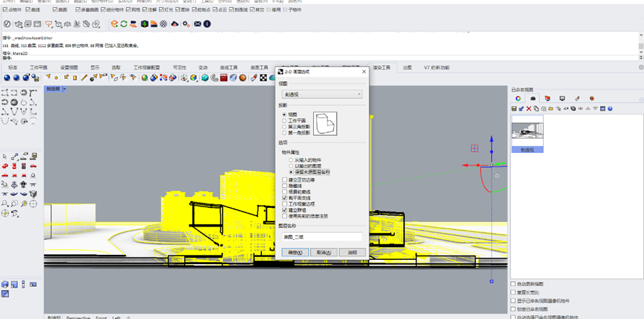Click the V-Ray cloud upload icon
The height and width of the screenshot is (319, 644).
coord(175,23)
